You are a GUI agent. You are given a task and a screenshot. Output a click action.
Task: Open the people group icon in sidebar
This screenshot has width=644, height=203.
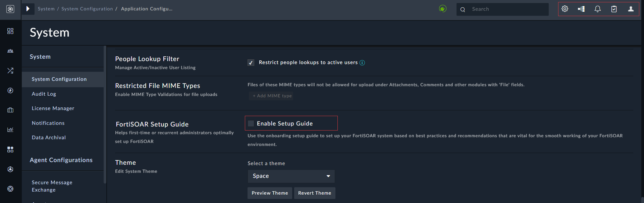click(10, 51)
